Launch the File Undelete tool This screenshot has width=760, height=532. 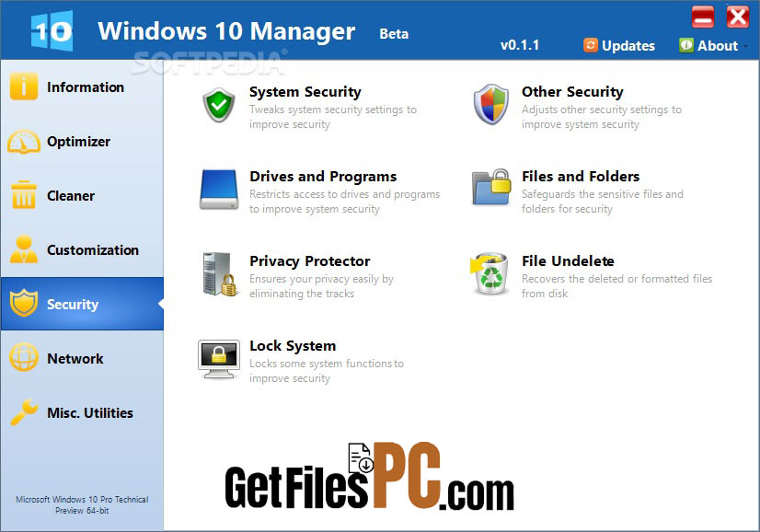point(568,261)
